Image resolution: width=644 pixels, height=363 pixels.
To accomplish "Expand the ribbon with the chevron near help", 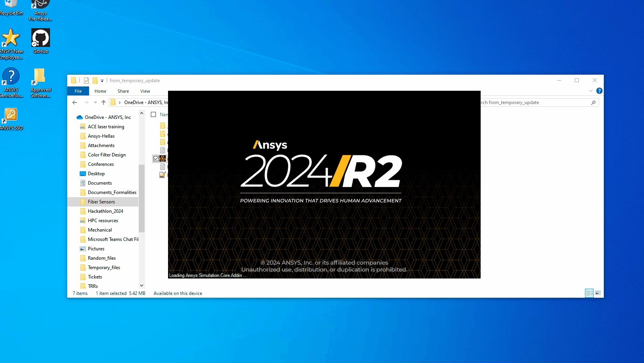I will (590, 91).
